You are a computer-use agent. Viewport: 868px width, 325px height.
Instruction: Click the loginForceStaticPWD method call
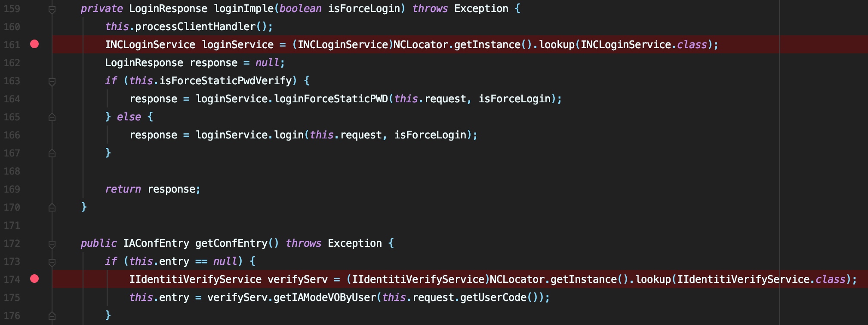tap(331, 99)
